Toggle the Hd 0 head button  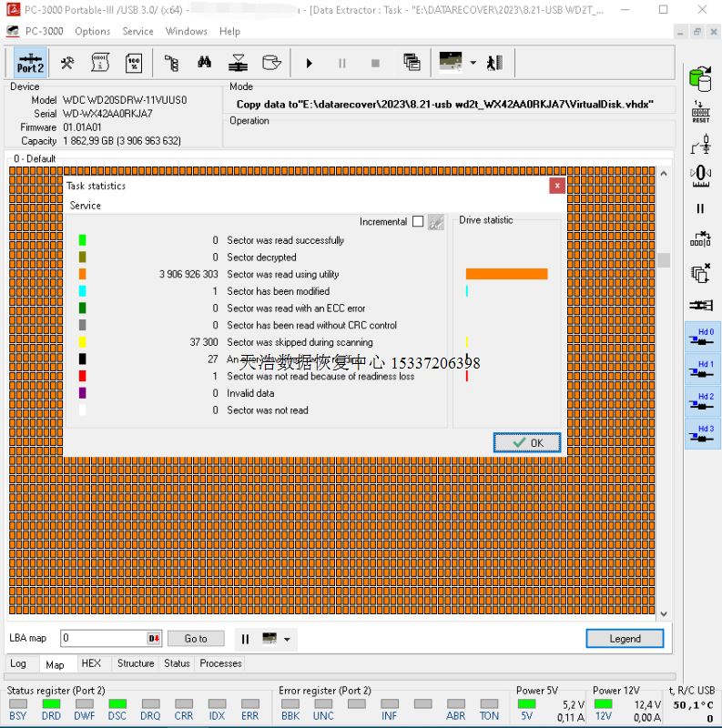[x=701, y=337]
